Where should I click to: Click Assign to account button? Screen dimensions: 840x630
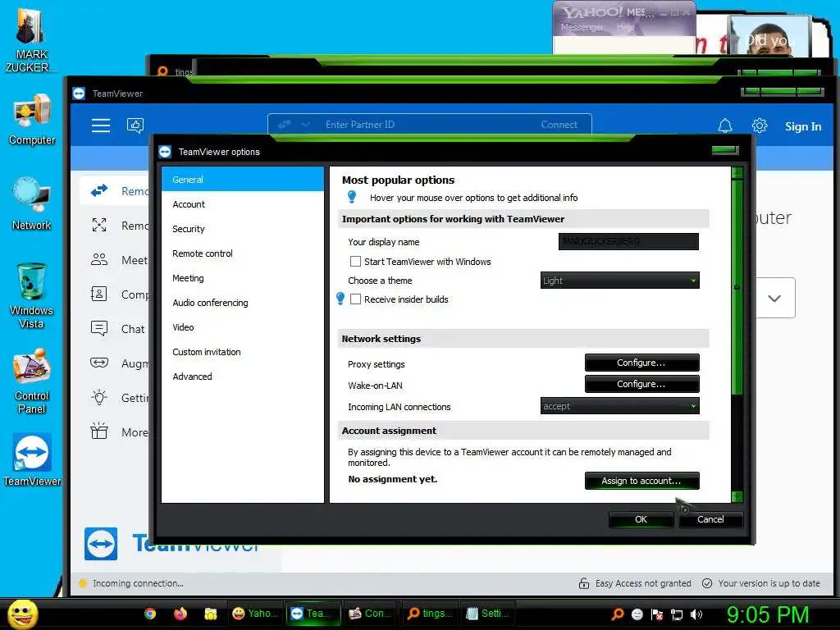(641, 481)
